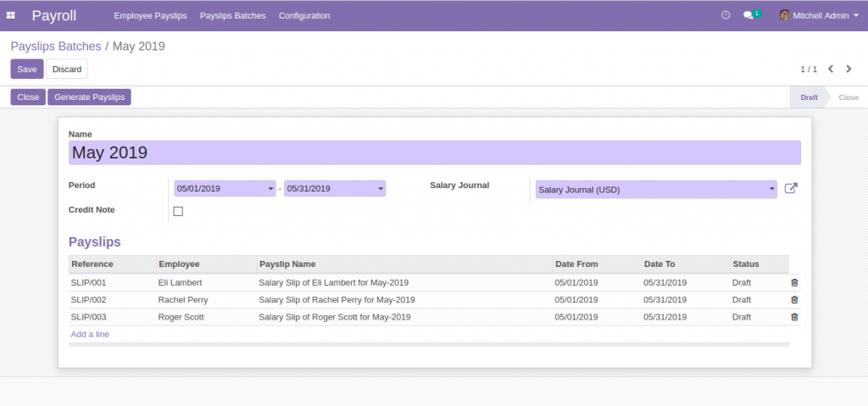The image size is (868, 406).
Task: Sort by Date To column header
Action: click(686, 264)
